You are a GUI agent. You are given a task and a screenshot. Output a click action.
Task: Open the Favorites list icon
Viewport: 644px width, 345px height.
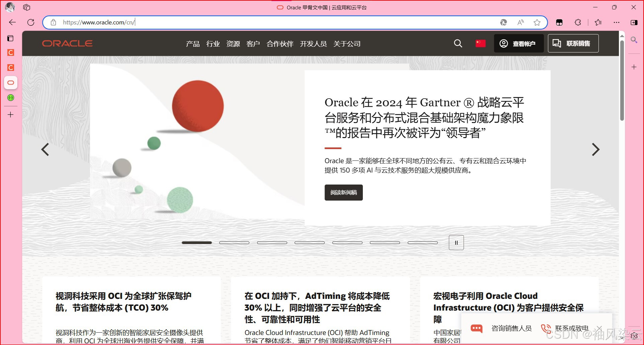598,22
